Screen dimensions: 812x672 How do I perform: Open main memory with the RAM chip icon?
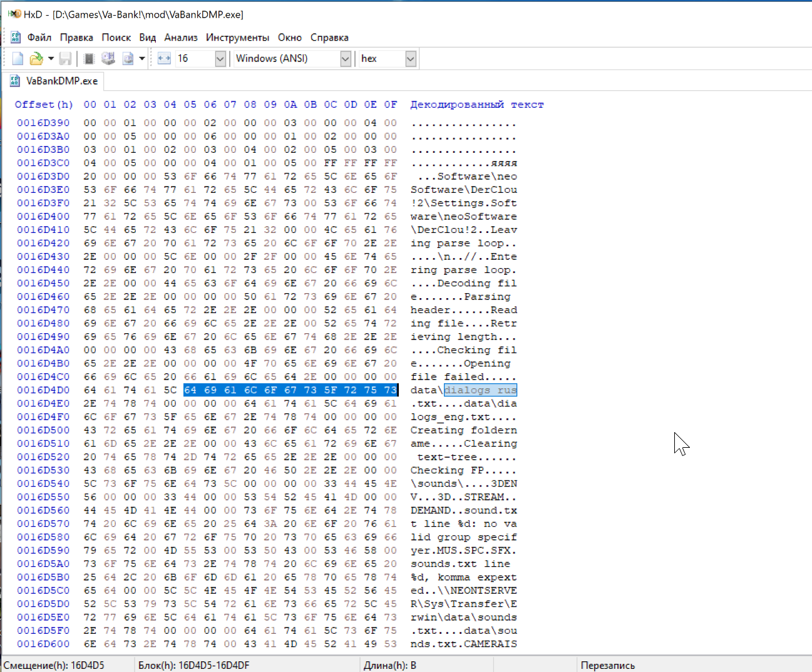(89, 59)
